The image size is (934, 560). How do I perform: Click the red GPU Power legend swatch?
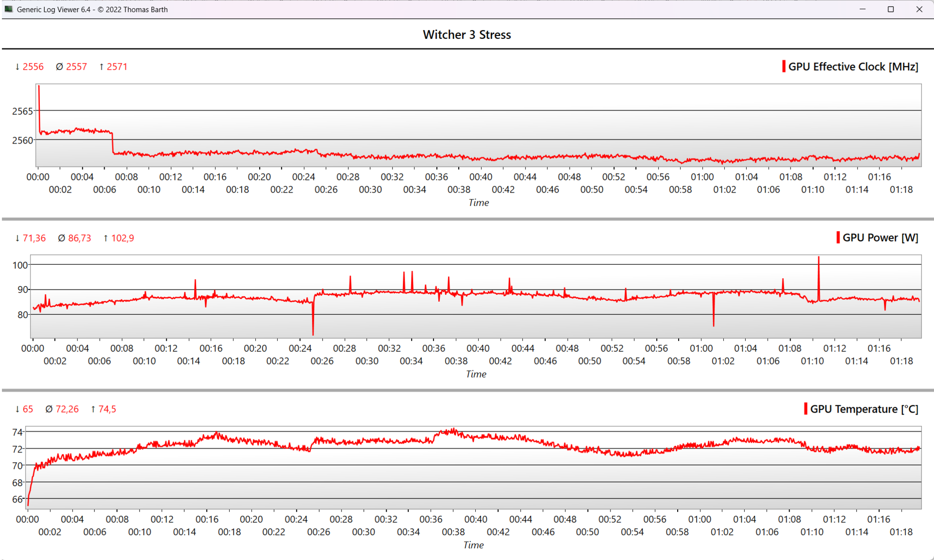[838, 237]
